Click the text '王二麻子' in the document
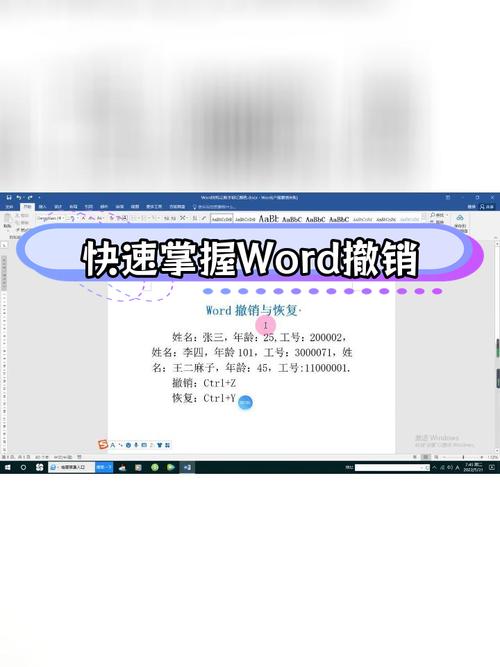500x667 pixels. (193, 368)
